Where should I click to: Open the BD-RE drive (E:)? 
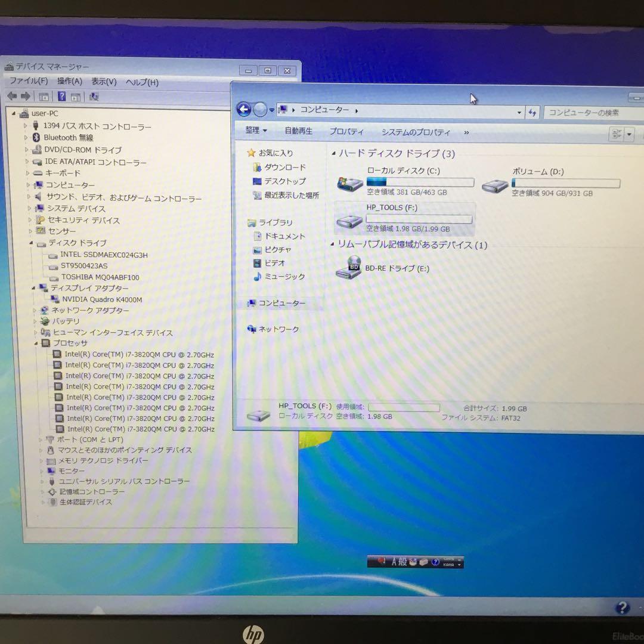397,268
